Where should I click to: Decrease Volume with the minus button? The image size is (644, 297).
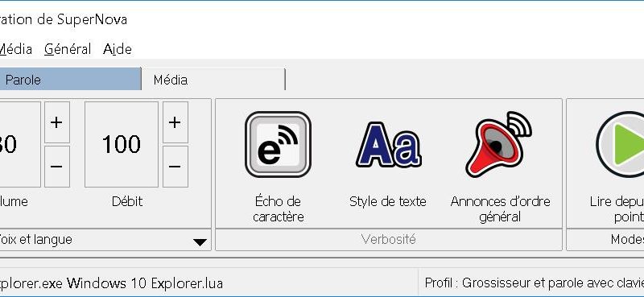(x=56, y=167)
